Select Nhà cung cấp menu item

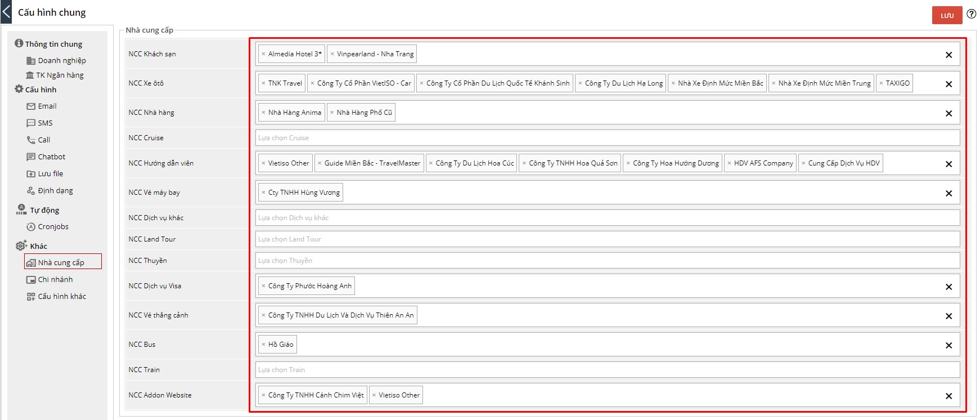63,262
